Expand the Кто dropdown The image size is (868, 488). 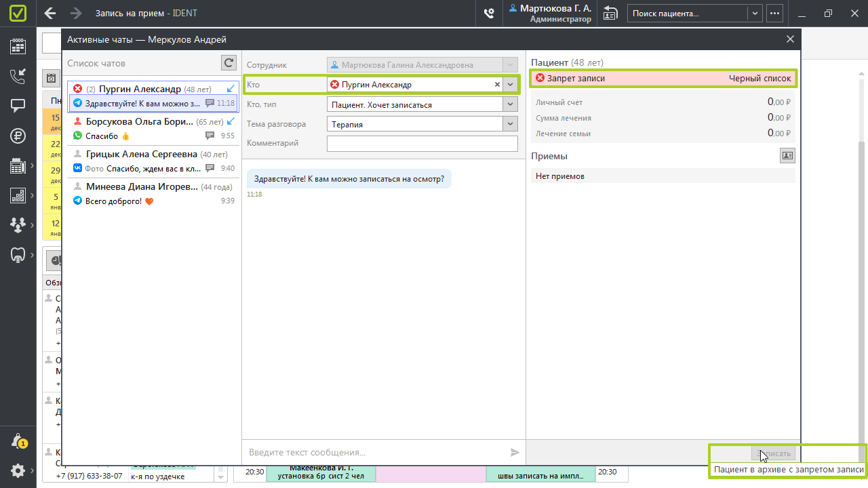click(x=511, y=85)
